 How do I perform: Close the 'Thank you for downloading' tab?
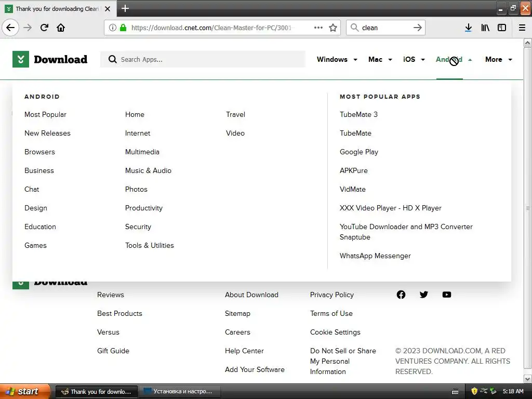tap(108, 9)
